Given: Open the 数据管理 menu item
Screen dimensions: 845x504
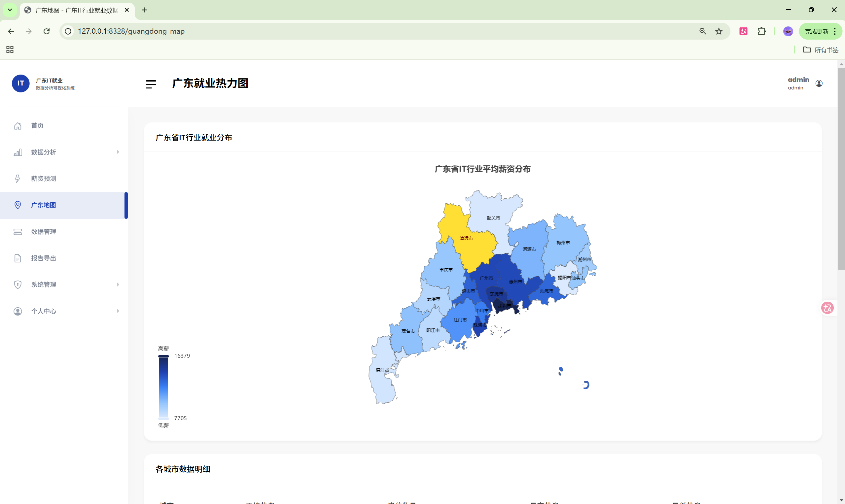Looking at the screenshot, I should click(44, 232).
